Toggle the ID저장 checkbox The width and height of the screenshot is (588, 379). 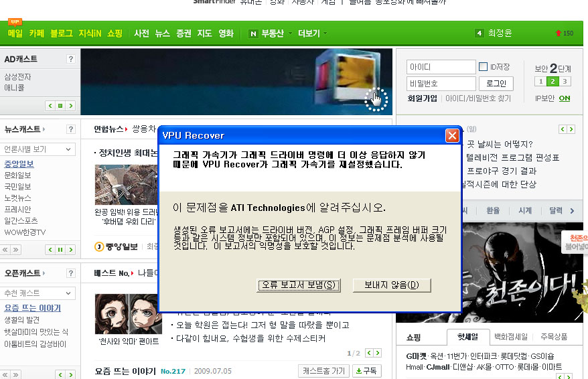tap(484, 67)
